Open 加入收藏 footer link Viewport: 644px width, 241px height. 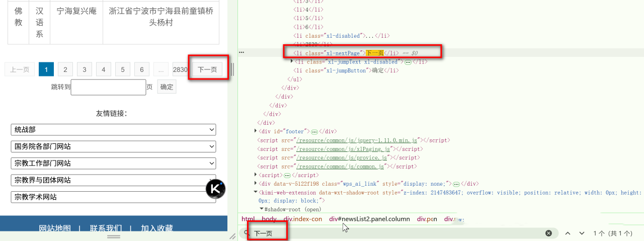[157, 228]
